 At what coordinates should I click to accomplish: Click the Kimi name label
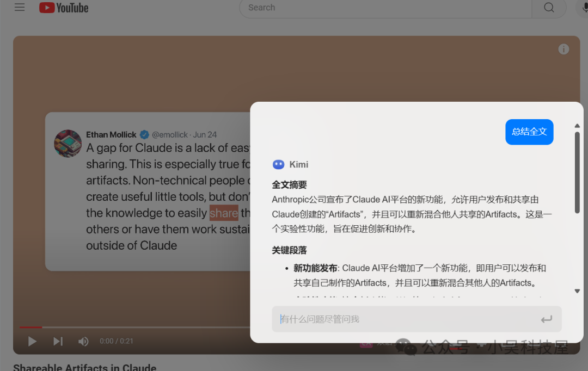pyautogui.click(x=298, y=164)
